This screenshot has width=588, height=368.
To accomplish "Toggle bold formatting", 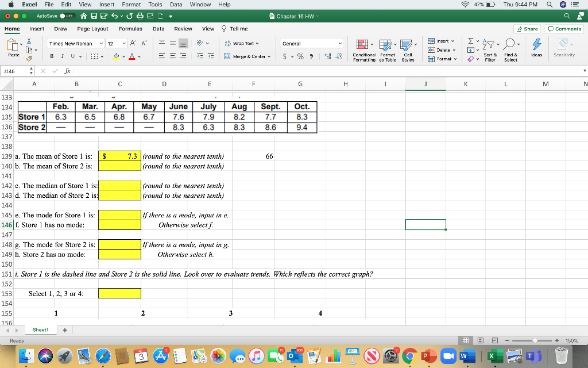I will pos(52,57).
